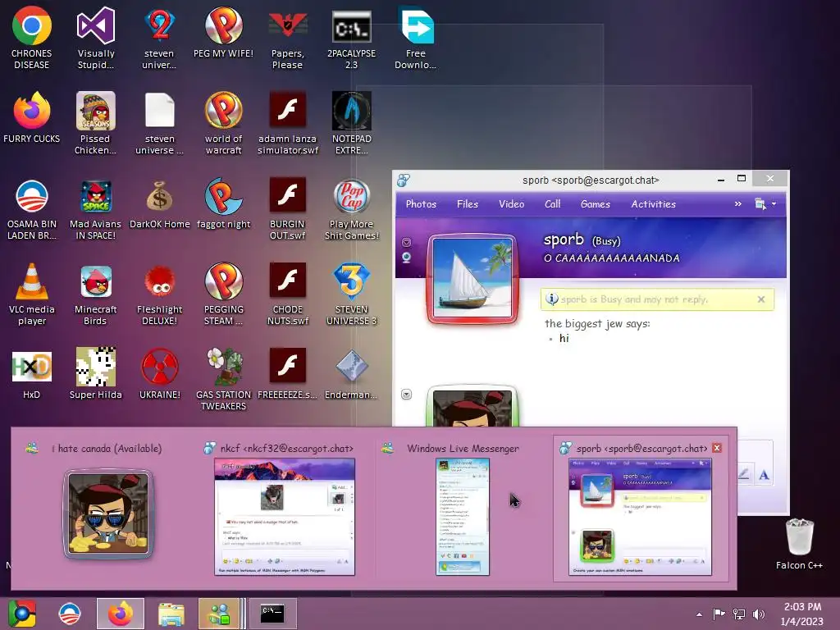Click the Messenger window title bar icon
Image resolution: width=840 pixels, height=630 pixels.
(x=404, y=180)
